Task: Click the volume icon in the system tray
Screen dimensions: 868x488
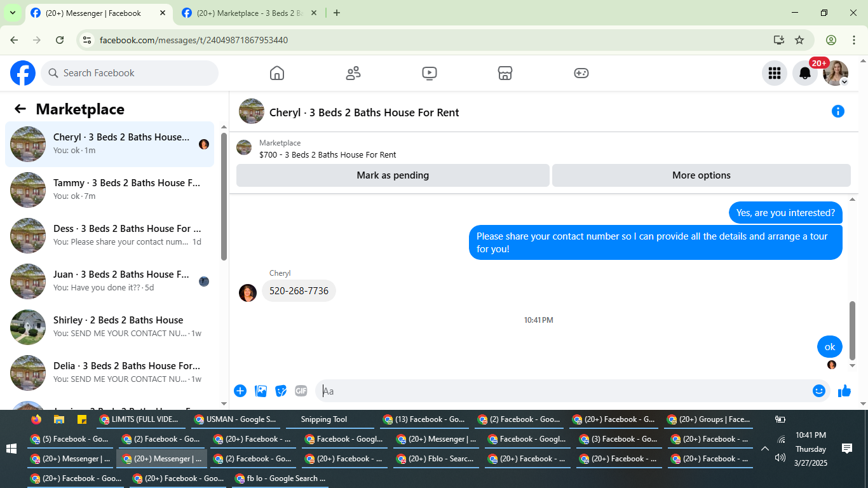Action: (780, 457)
